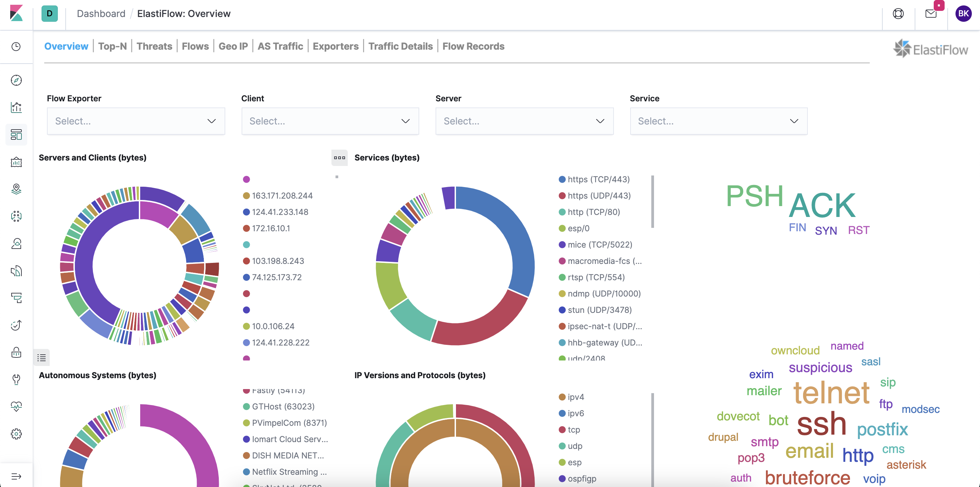
Task: Open Visualize chart icon
Action: [16, 107]
